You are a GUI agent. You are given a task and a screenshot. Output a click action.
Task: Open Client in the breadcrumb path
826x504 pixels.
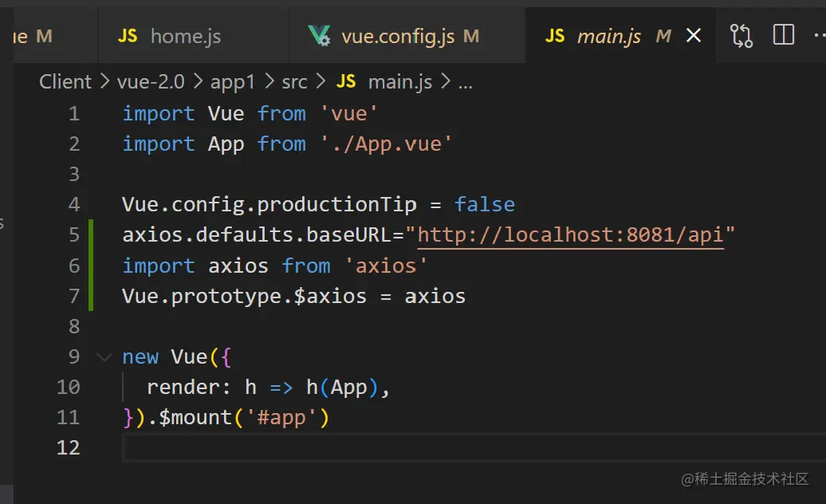tap(65, 81)
